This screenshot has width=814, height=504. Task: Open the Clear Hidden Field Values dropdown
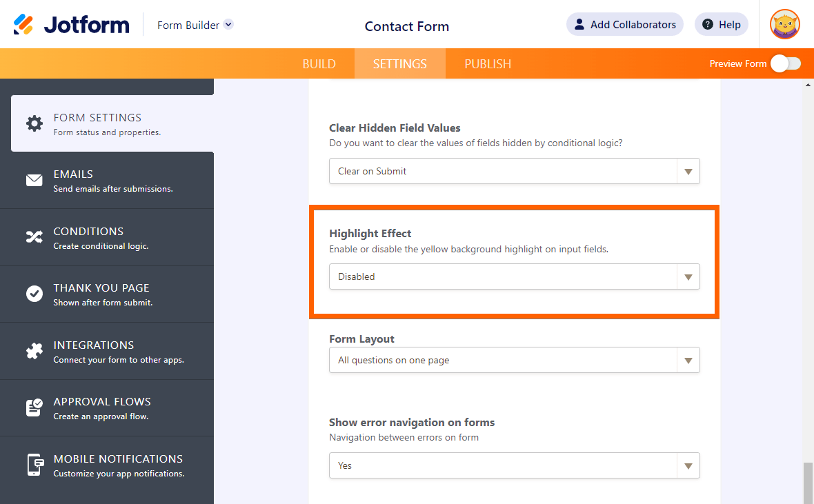pos(514,171)
